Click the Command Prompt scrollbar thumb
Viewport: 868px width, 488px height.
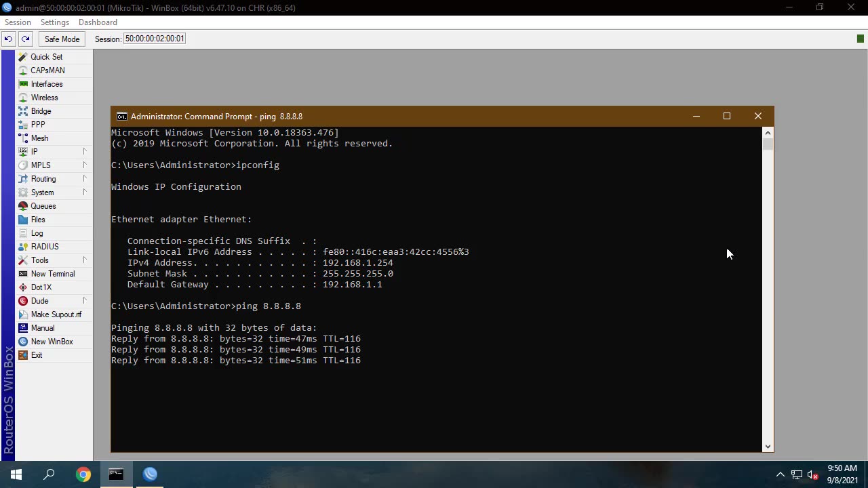(768, 144)
